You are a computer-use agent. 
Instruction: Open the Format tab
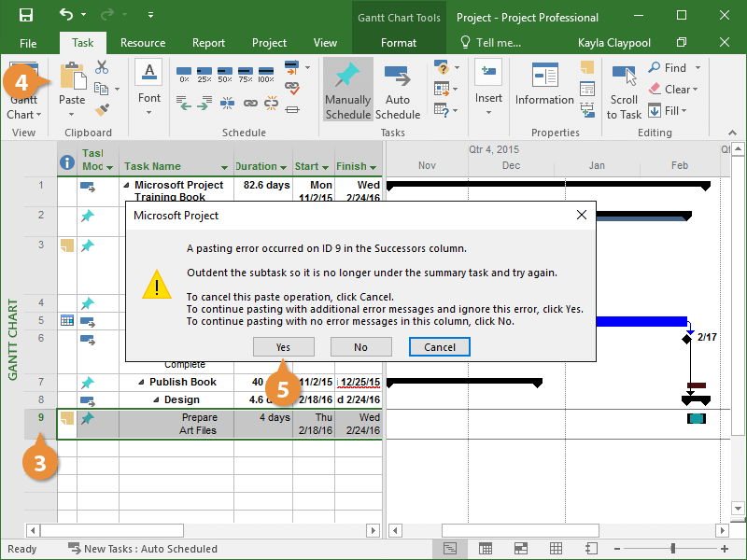399,43
